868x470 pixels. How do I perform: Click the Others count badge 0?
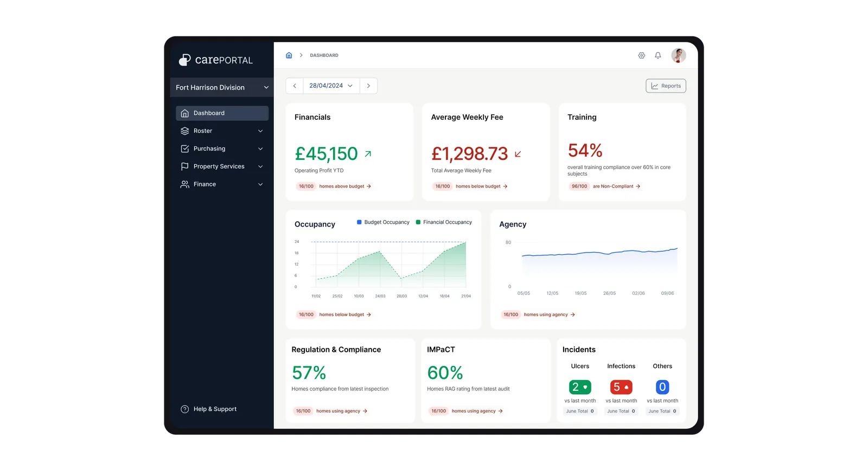(x=662, y=387)
